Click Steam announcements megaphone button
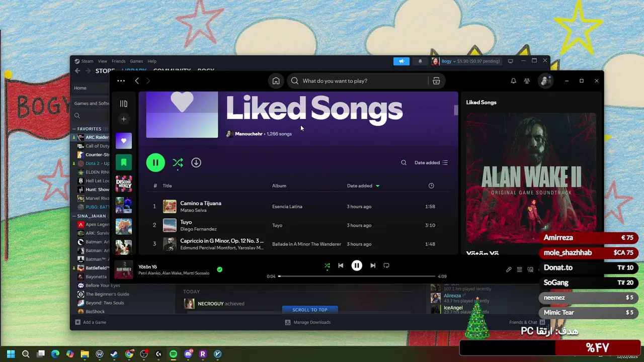Image resolution: width=644 pixels, height=362 pixels. point(401,61)
